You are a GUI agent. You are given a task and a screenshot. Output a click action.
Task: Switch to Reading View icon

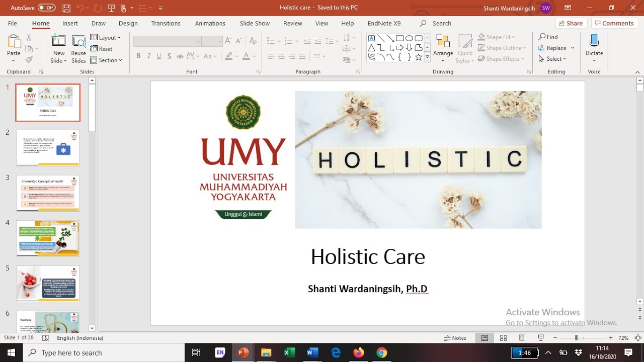pos(522,338)
